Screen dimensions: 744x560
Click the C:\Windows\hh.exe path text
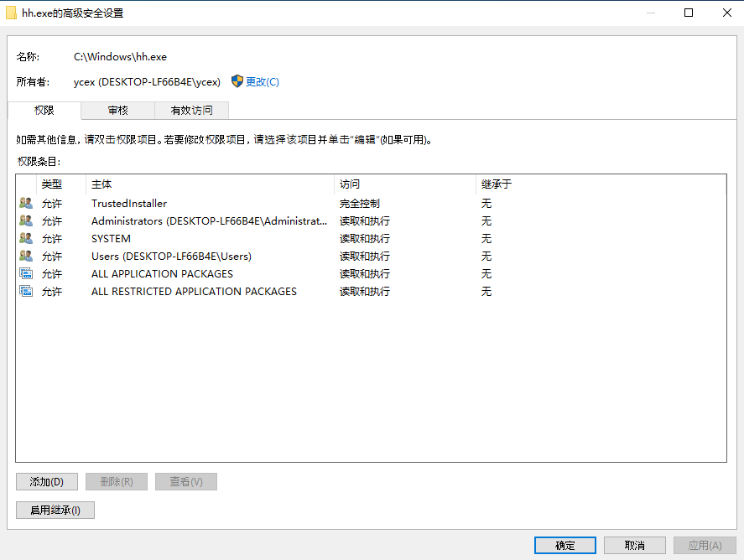120,57
